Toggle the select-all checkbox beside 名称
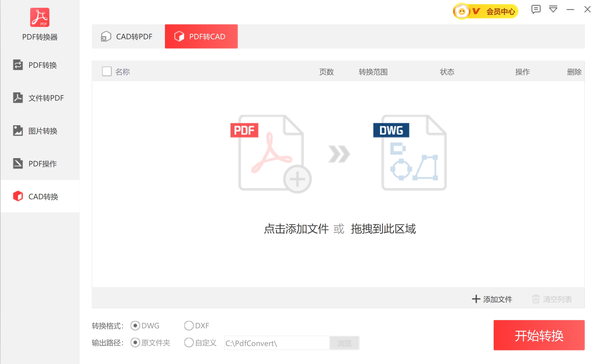 (107, 72)
